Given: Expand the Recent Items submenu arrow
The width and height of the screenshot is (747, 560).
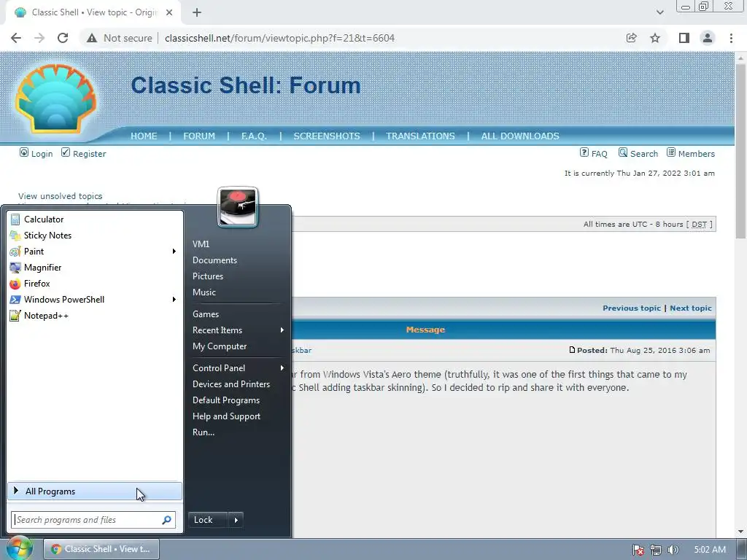Looking at the screenshot, I should click(x=282, y=330).
